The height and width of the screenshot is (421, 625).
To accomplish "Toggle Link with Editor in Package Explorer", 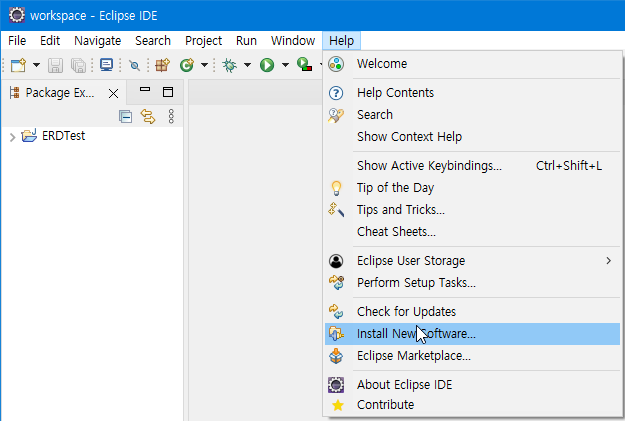I will 148,117.
